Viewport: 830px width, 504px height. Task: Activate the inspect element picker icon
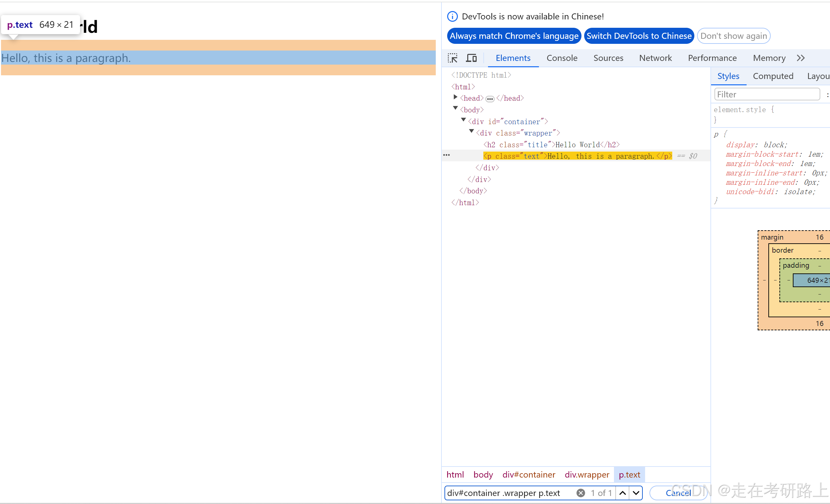pos(453,58)
